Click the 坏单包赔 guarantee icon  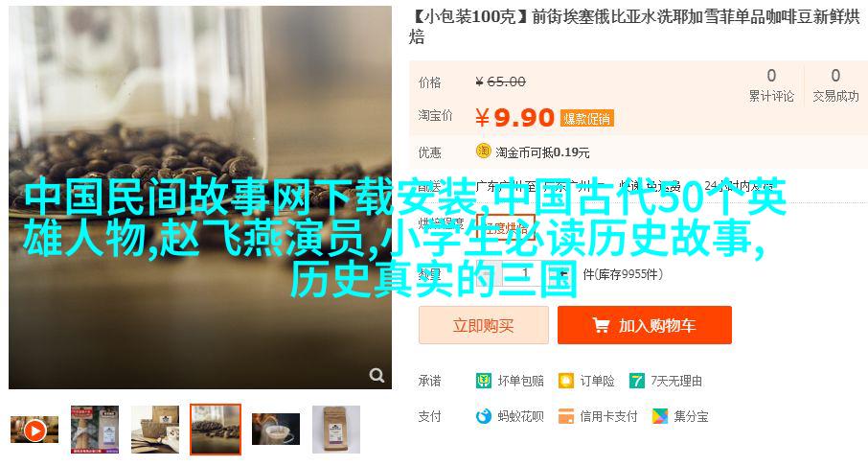point(483,381)
